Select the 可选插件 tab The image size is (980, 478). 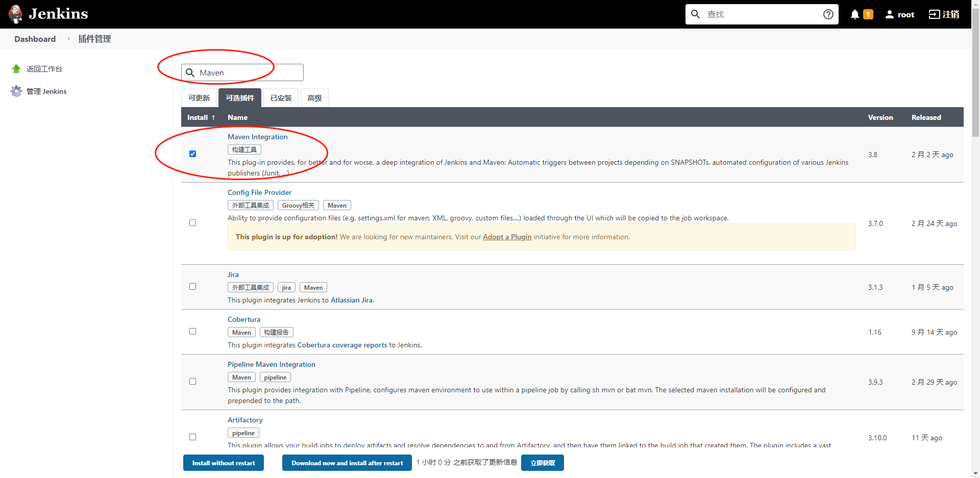pyautogui.click(x=240, y=98)
